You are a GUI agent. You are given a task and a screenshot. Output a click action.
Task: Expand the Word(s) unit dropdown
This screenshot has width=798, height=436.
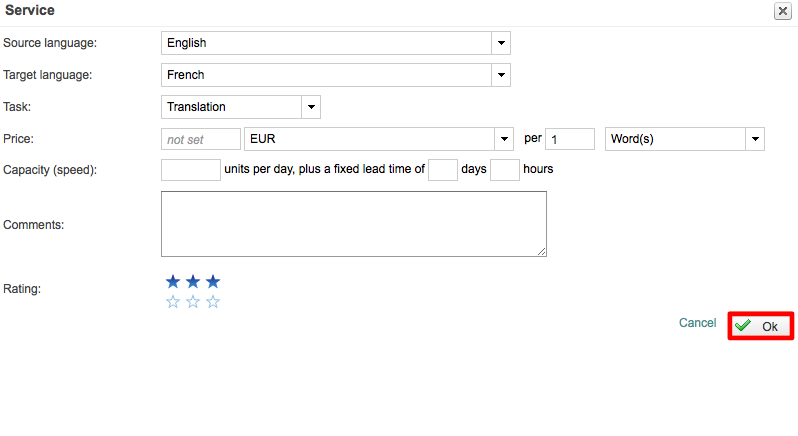[755, 139]
